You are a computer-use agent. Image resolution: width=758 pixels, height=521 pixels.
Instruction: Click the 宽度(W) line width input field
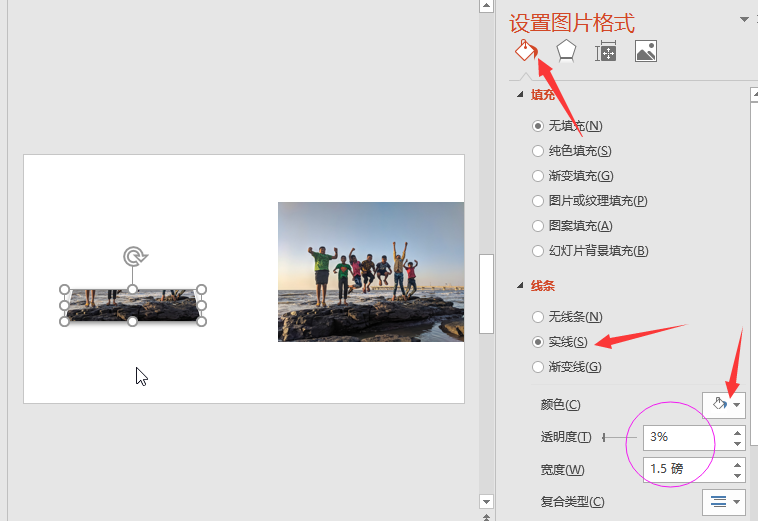[x=686, y=469]
